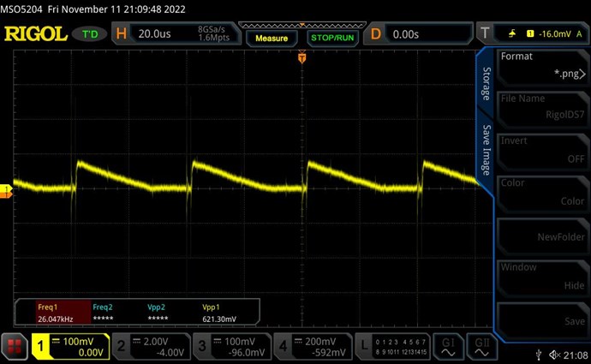The width and height of the screenshot is (591, 364).
Task: Toggle the logic analyzer L digital channels
Action: click(393, 346)
